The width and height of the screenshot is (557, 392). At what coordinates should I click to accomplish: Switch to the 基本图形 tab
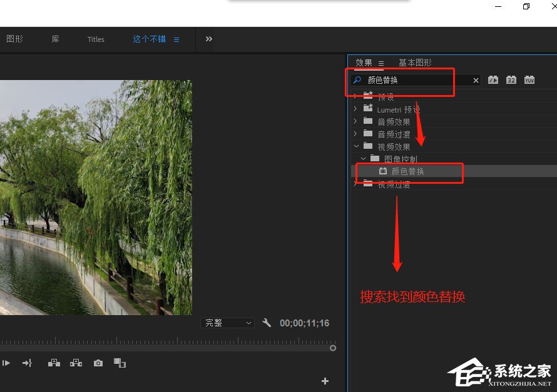coord(416,63)
